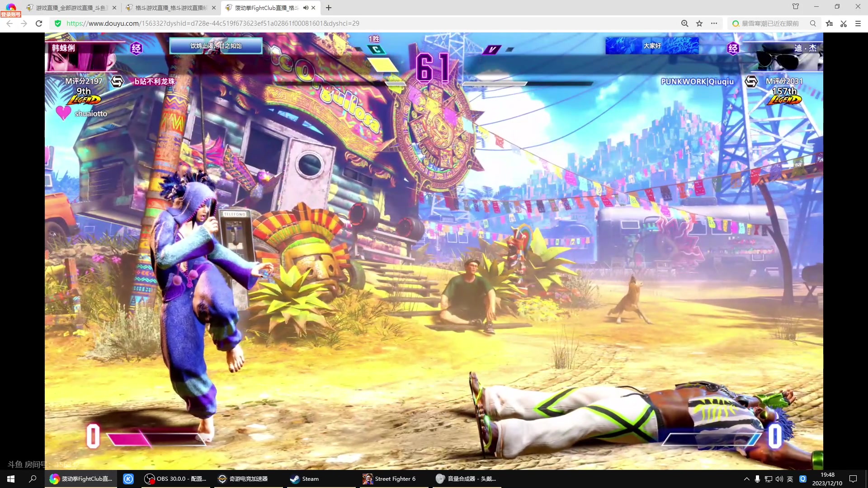Image resolution: width=868 pixels, height=488 pixels.
Task: Click the search magnifier icon in the search box
Action: (813, 23)
